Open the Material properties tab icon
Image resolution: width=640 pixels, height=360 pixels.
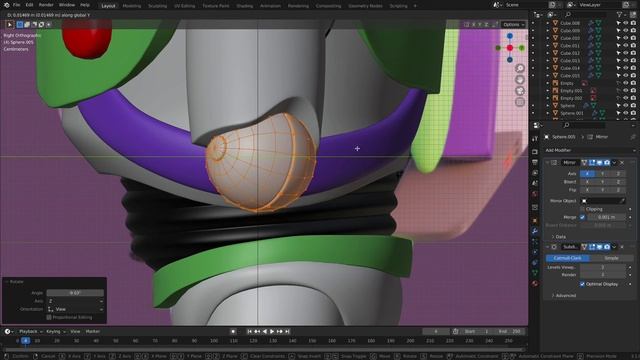[535, 283]
